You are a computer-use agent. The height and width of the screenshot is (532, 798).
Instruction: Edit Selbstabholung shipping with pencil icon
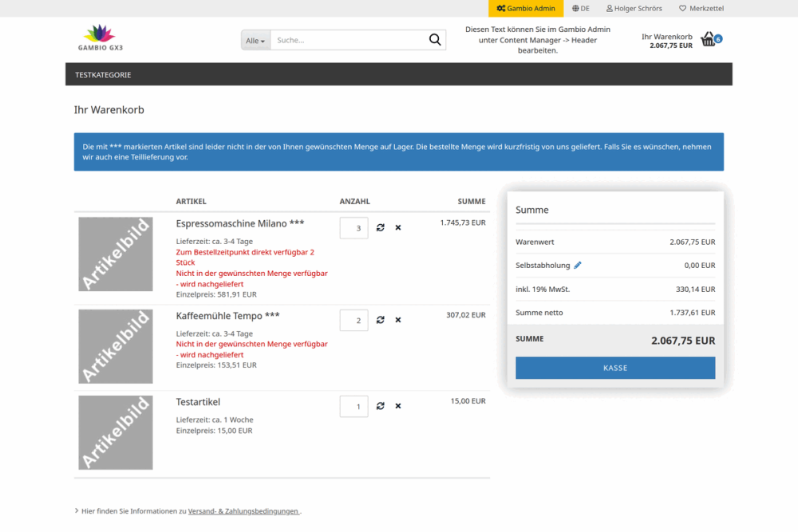[578, 265]
